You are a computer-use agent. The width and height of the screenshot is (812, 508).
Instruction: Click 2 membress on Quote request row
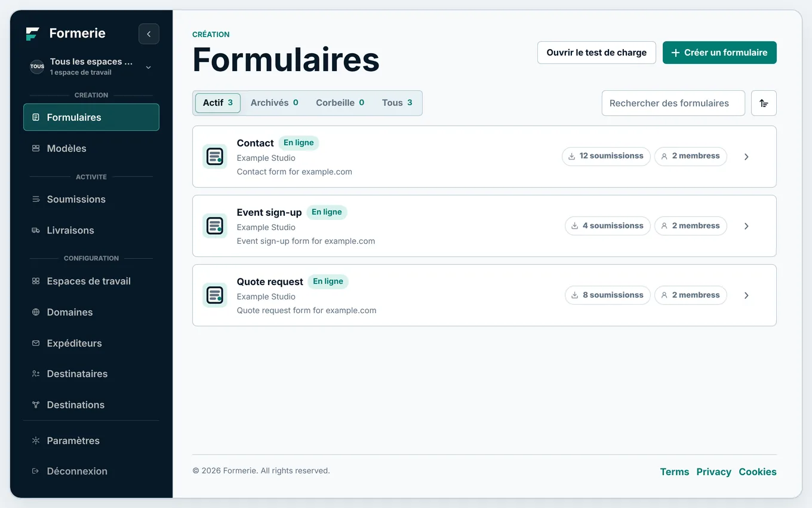691,295
